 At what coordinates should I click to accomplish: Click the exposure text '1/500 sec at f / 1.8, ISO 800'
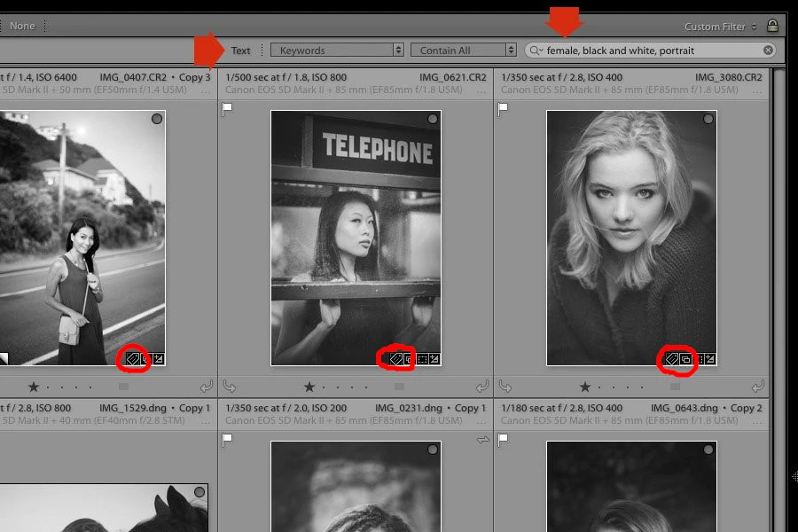[286, 77]
